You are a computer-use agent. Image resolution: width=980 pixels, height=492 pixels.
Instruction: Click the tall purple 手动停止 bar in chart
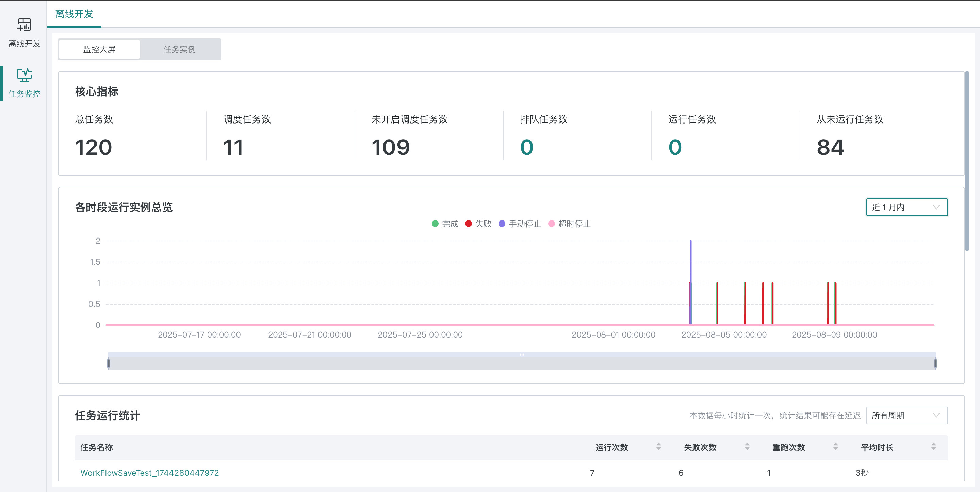click(691, 282)
